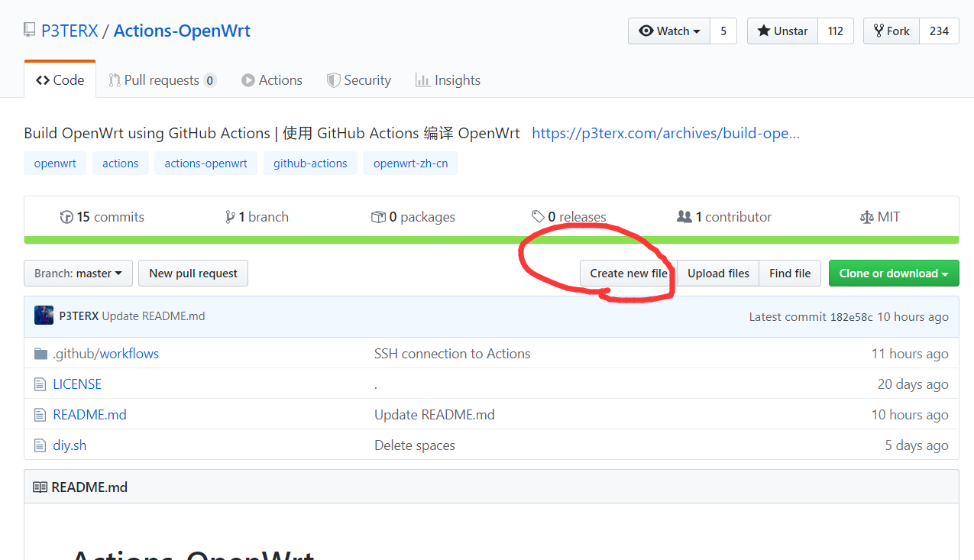Select the github-actions topic tag
The width and height of the screenshot is (974, 560).
click(x=310, y=163)
